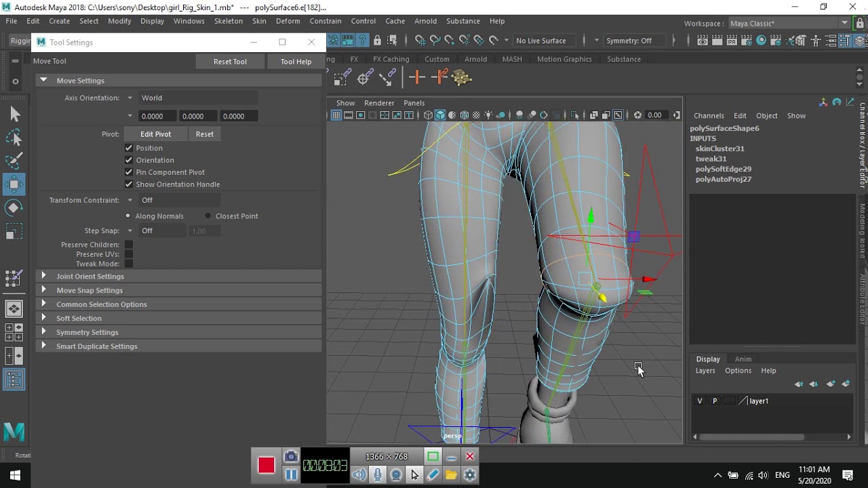Click the lock selection icon in status line
The width and height of the screenshot is (868, 488).
[x=377, y=41]
